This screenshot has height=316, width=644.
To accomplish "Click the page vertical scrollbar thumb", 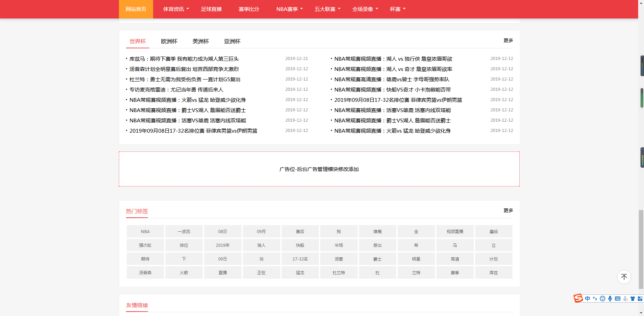I will tap(641, 250).
